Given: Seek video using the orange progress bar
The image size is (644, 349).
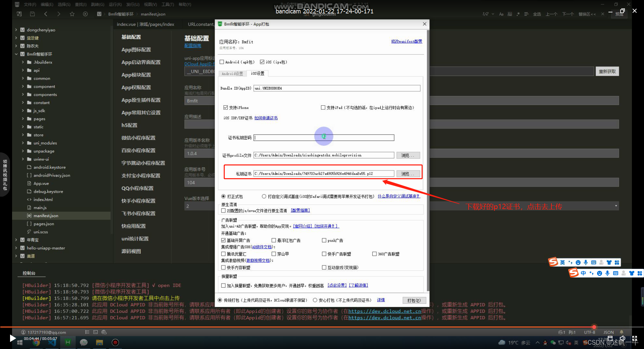Looking at the screenshot, I should click(x=322, y=327).
